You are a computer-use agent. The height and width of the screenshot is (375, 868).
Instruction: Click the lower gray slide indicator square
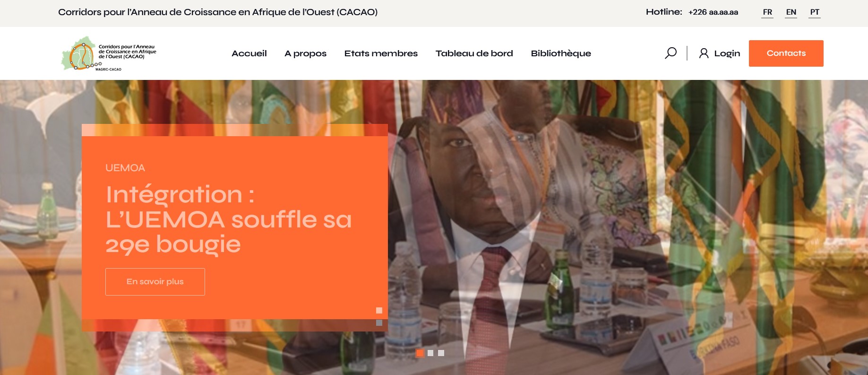click(x=379, y=323)
